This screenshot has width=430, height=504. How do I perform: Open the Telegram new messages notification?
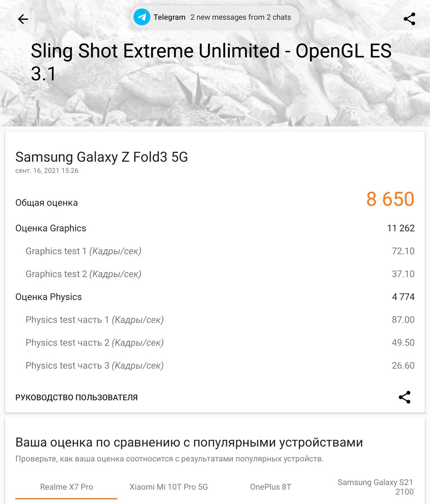pyautogui.click(x=215, y=17)
